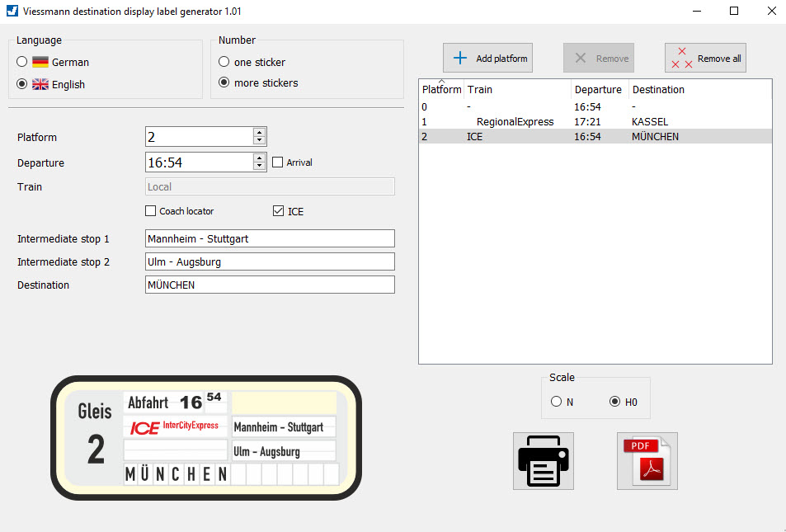The image size is (786, 532).
Task: Uncheck the ICE checkbox
Action: click(x=278, y=210)
